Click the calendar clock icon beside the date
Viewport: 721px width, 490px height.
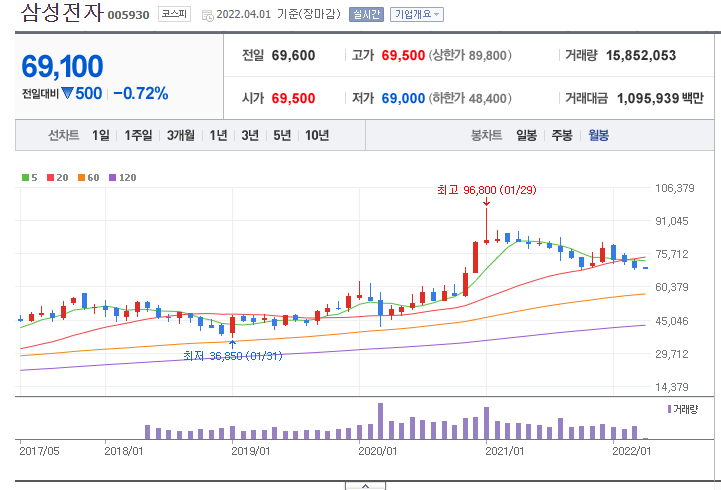click(208, 16)
